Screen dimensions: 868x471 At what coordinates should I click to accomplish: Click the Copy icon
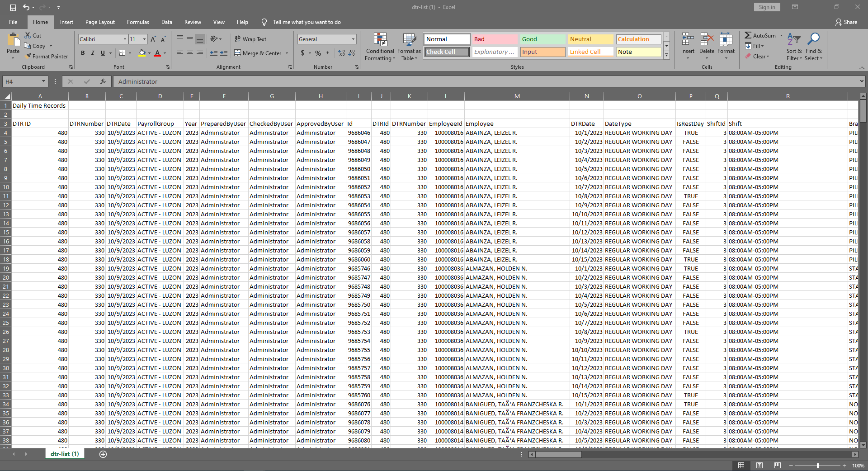pyautogui.click(x=28, y=46)
